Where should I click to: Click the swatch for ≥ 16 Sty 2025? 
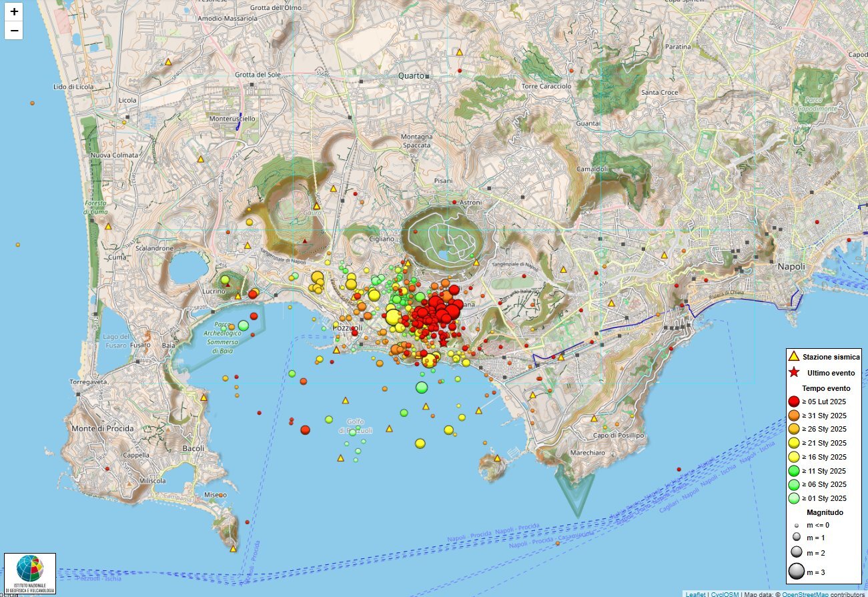[x=794, y=457]
